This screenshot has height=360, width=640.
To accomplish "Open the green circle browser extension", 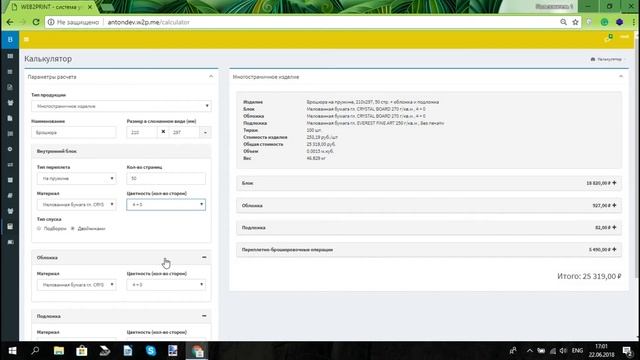I will click(604, 22).
